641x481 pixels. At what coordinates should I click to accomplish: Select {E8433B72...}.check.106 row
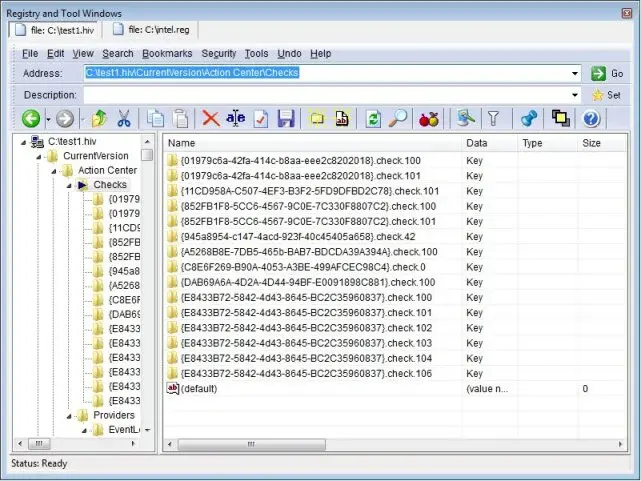tap(306, 374)
